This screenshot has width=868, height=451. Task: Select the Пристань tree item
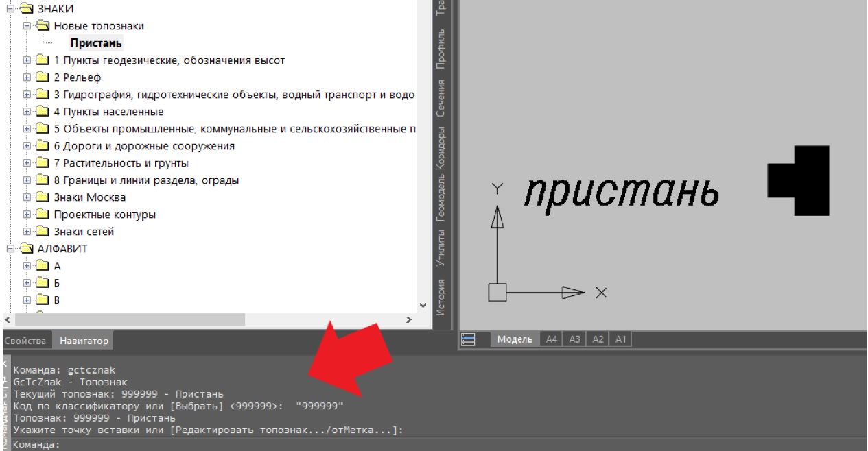click(x=95, y=43)
